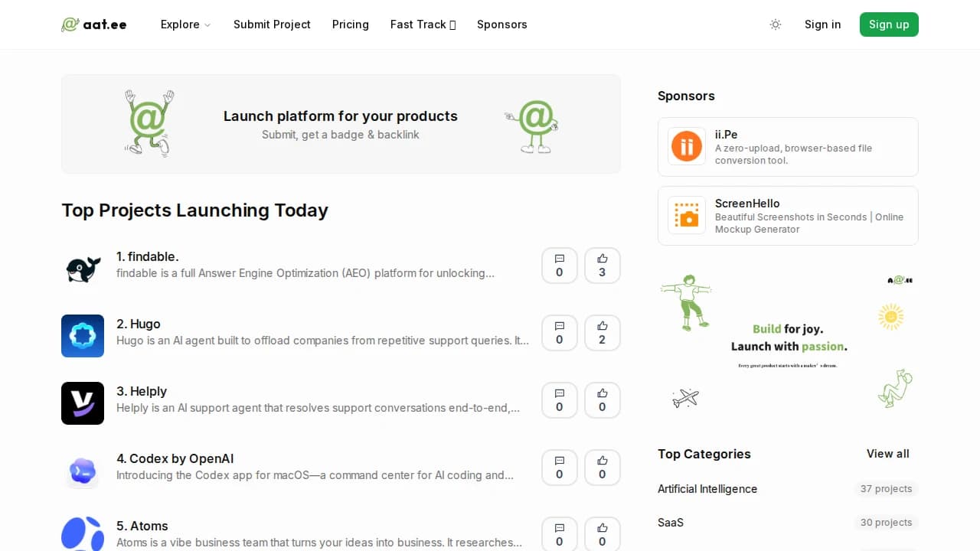Viewport: 980px width, 551px height.
Task: Open the 5. Atoms project title
Action: tap(142, 526)
